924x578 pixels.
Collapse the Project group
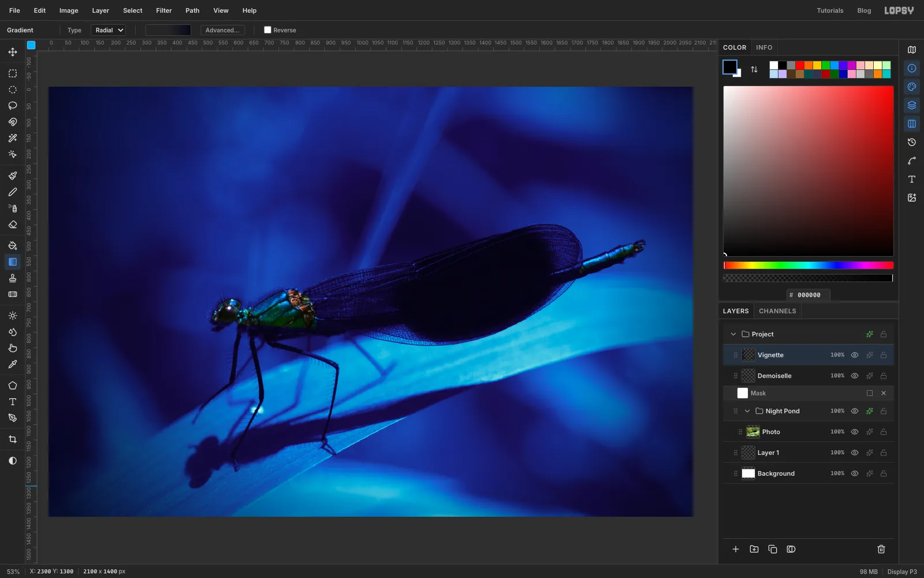[x=733, y=334]
